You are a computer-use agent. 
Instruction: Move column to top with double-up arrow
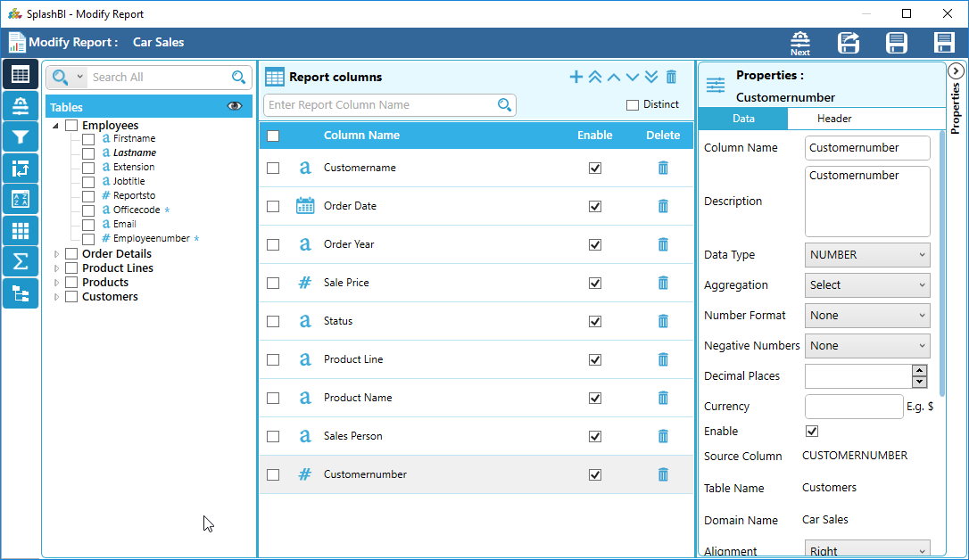(x=594, y=78)
